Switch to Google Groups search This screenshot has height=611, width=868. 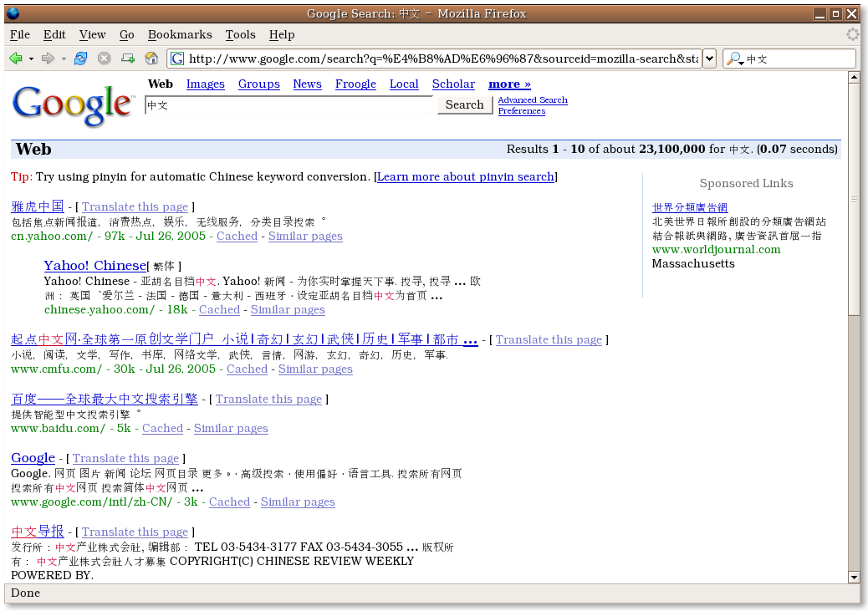pos(259,84)
